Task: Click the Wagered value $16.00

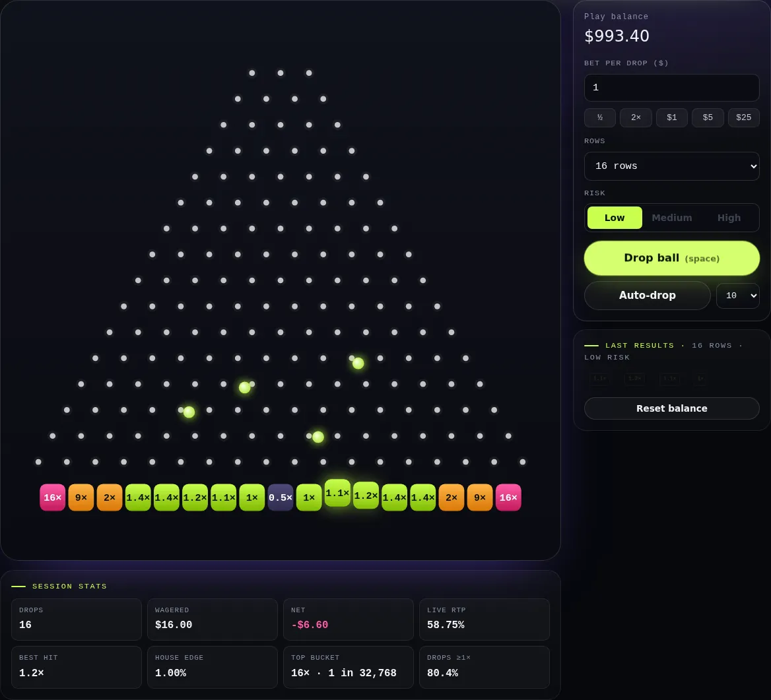Action: point(174,625)
